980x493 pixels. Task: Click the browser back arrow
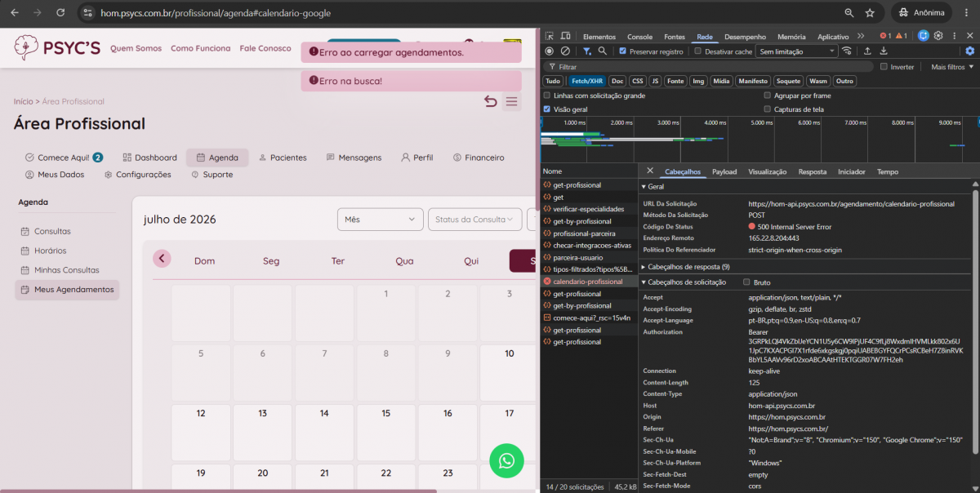[14, 13]
